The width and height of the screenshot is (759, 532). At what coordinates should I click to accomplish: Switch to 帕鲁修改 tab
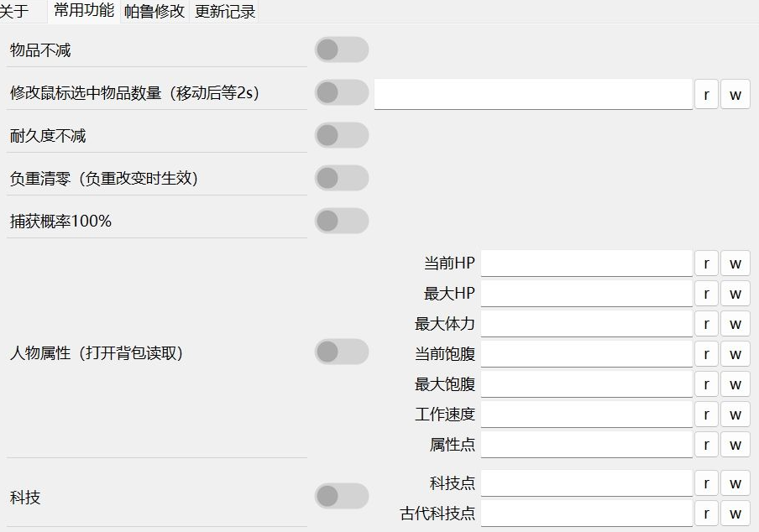click(x=154, y=12)
